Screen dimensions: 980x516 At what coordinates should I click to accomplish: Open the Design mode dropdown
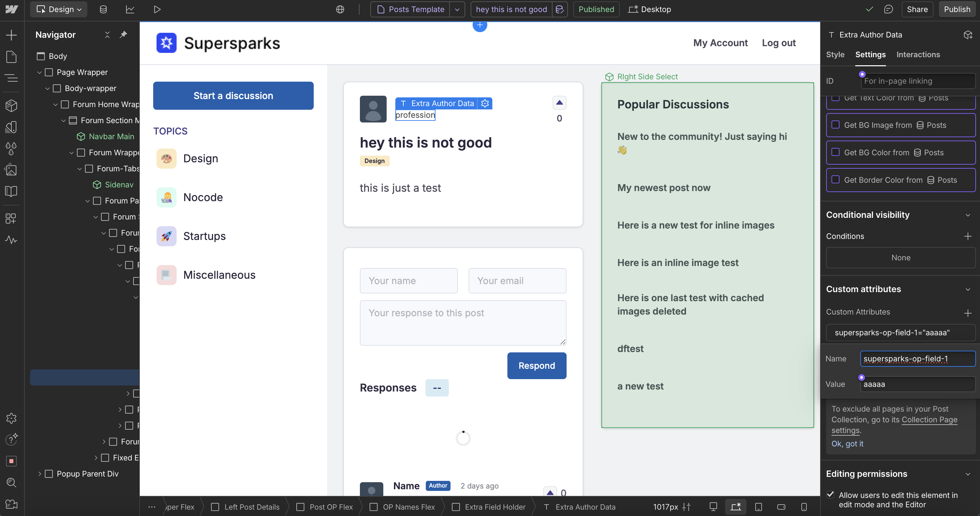(59, 9)
